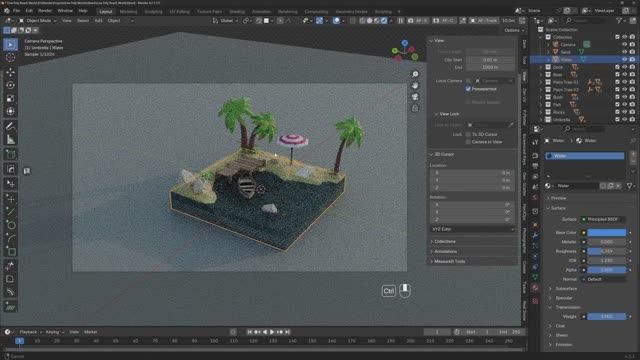Toggle the Perspective checkbox
Image resolution: width=640 pixels, height=360 pixels.
(x=468, y=89)
